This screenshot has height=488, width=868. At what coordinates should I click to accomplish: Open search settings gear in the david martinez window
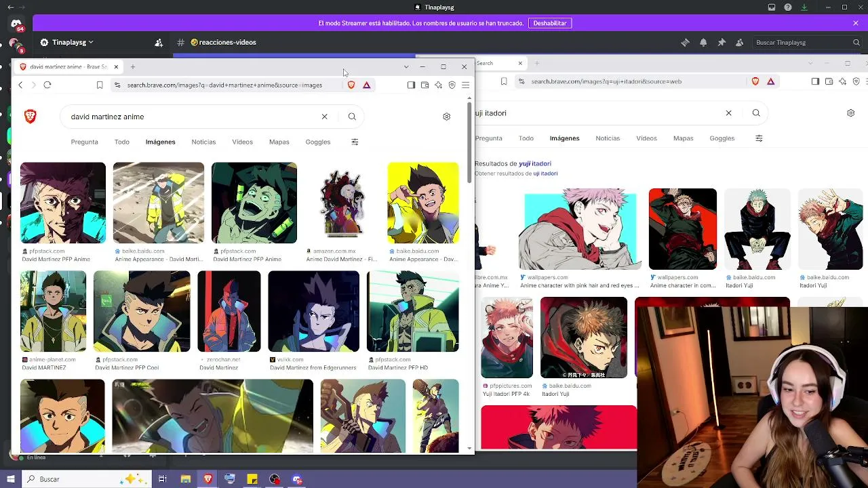[446, 117]
